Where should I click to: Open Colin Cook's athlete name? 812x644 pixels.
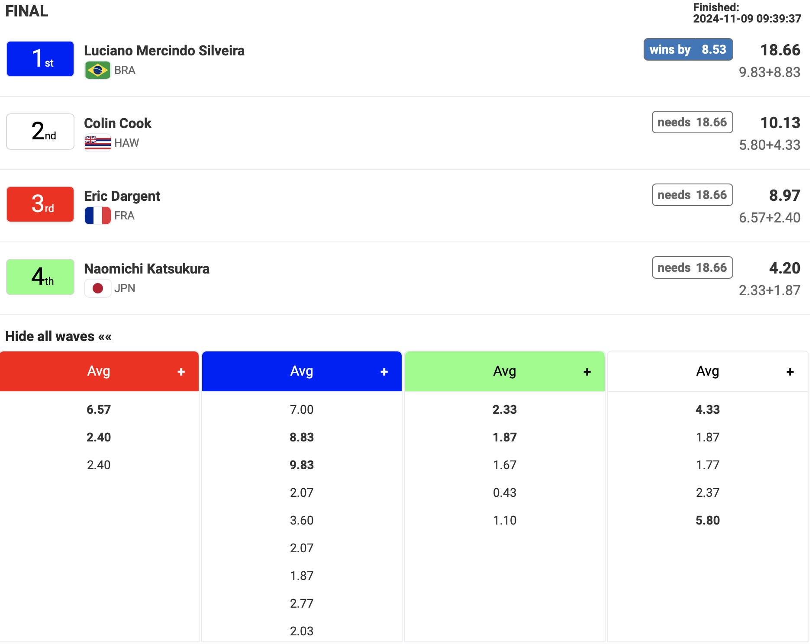118,123
